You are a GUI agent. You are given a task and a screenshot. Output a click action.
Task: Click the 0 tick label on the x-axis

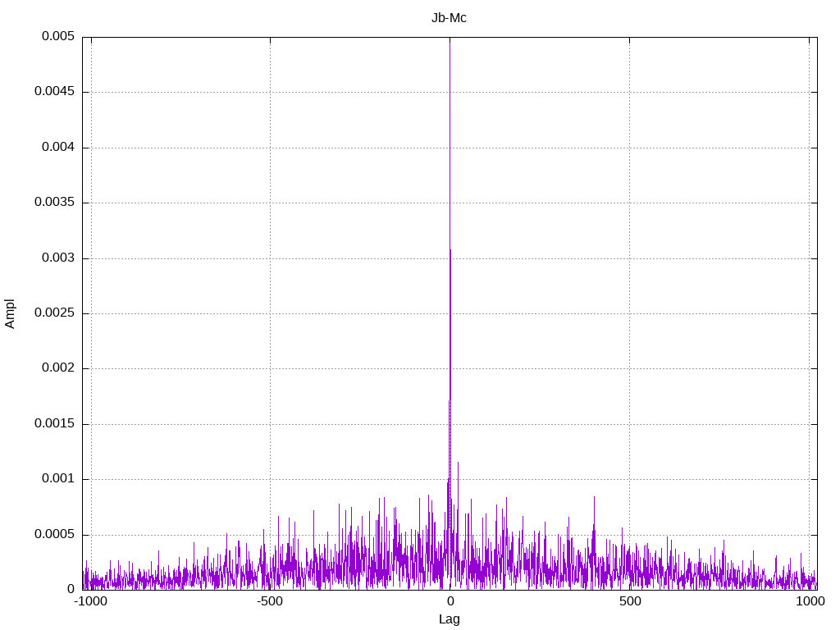tap(450, 602)
